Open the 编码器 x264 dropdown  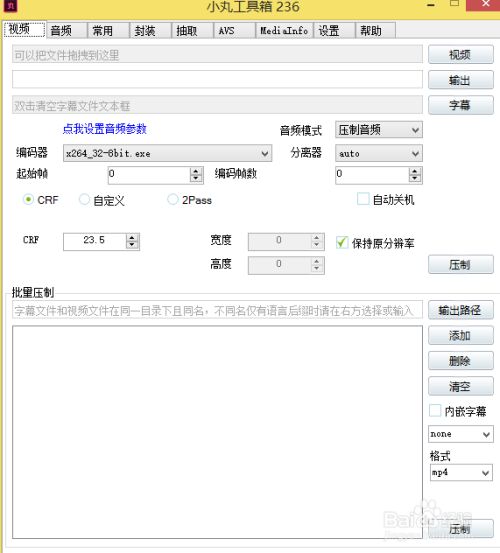(x=167, y=153)
